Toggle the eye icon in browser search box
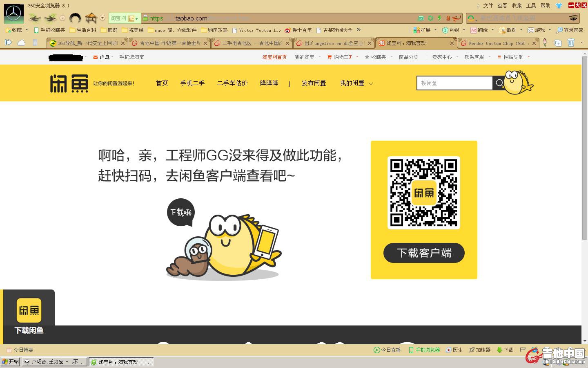This screenshot has height=368, width=588. pyautogui.click(x=573, y=18)
